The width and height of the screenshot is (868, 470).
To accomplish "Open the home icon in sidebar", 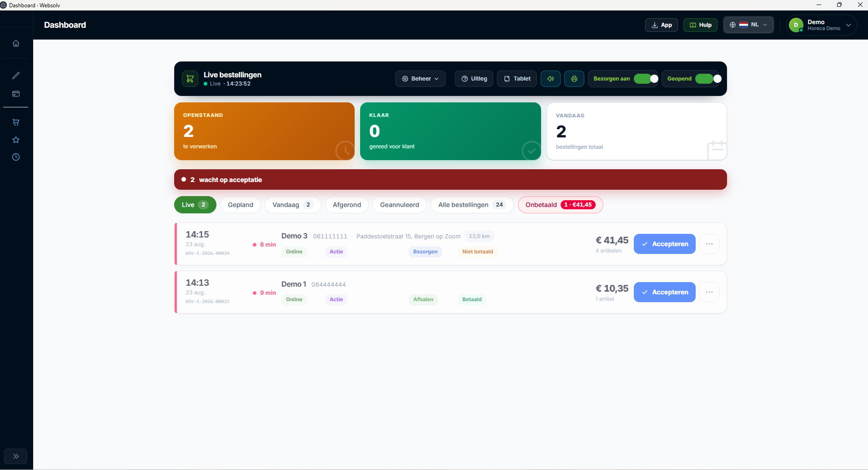I will pos(16,43).
